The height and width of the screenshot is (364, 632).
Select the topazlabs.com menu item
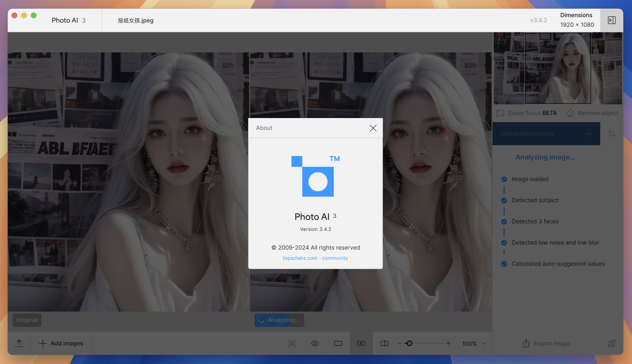tap(300, 258)
